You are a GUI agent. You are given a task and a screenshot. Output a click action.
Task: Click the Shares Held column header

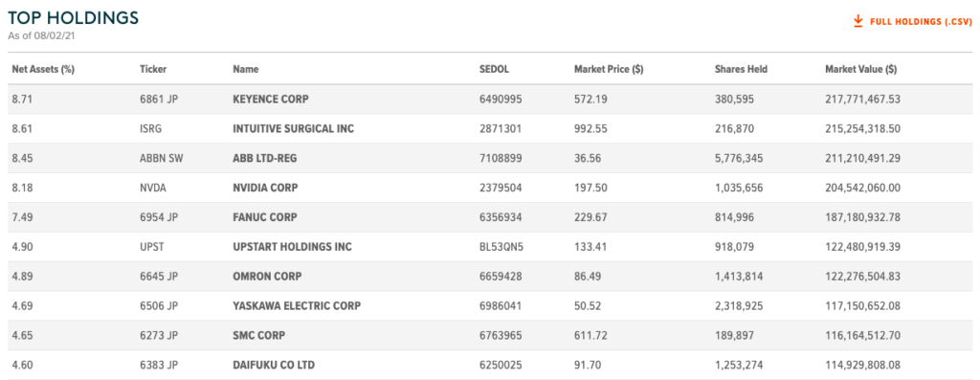pyautogui.click(x=741, y=69)
